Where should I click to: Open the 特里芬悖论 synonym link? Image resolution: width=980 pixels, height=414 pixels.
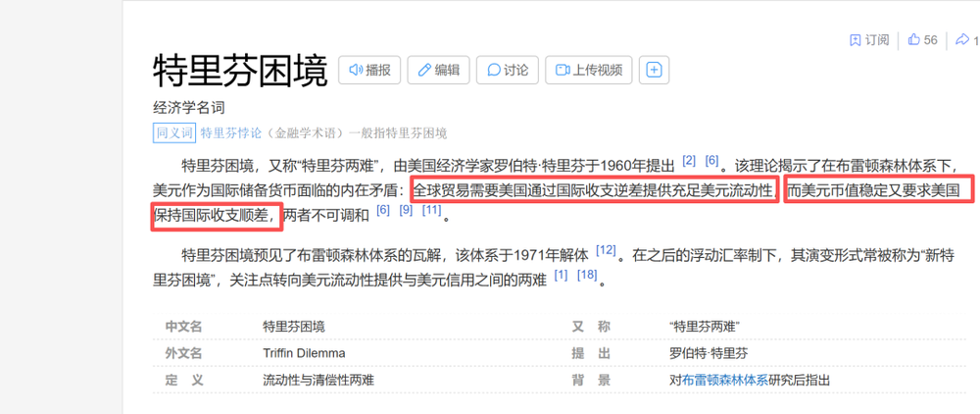tap(230, 133)
